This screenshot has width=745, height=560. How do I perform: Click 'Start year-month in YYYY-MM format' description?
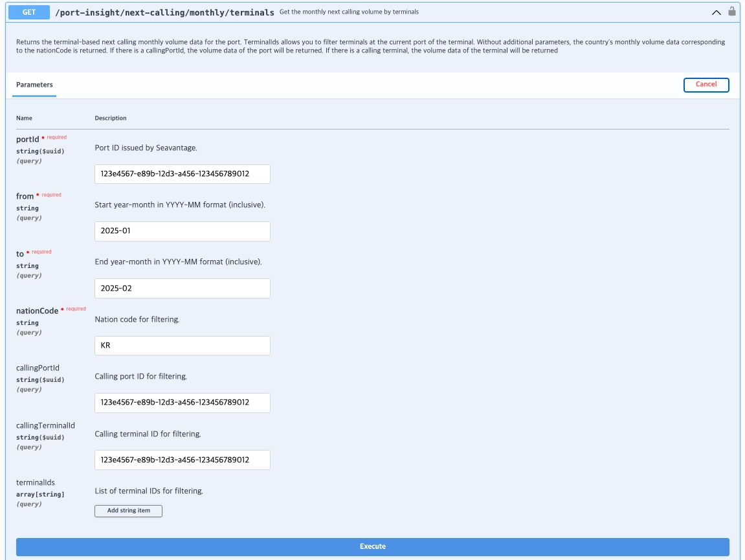[x=179, y=205]
